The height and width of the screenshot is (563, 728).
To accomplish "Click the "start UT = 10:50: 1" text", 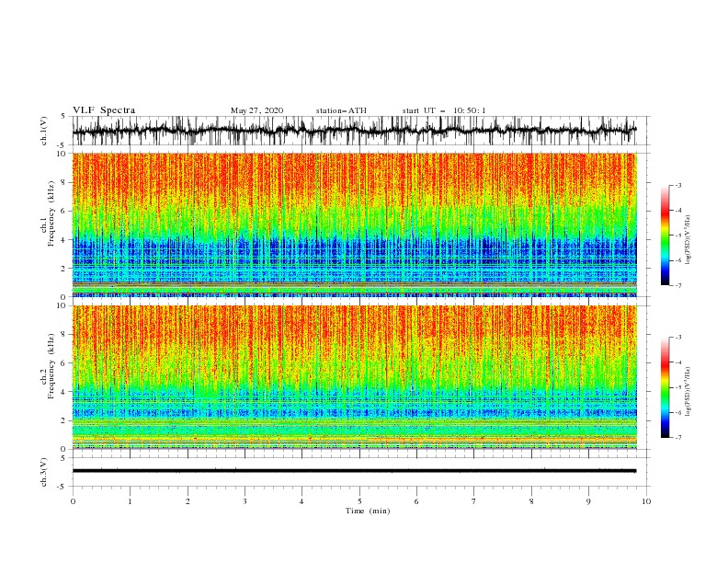I will pos(444,110).
